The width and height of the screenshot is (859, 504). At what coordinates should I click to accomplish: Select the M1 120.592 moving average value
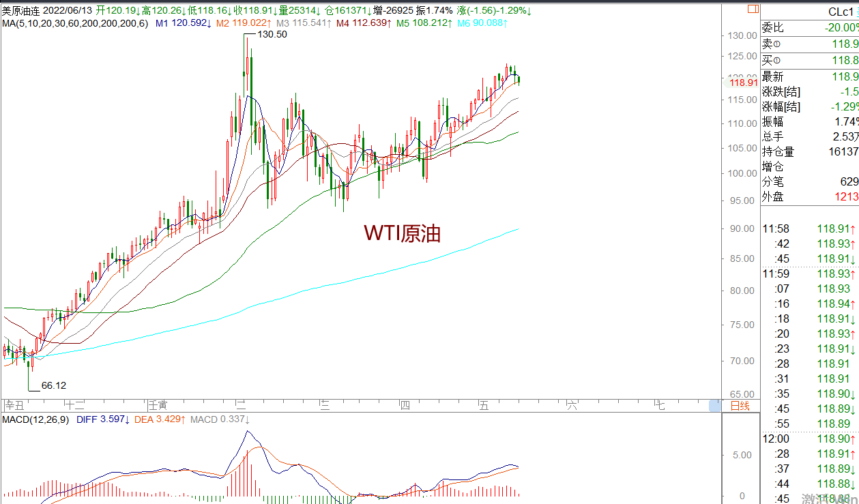[x=184, y=23]
